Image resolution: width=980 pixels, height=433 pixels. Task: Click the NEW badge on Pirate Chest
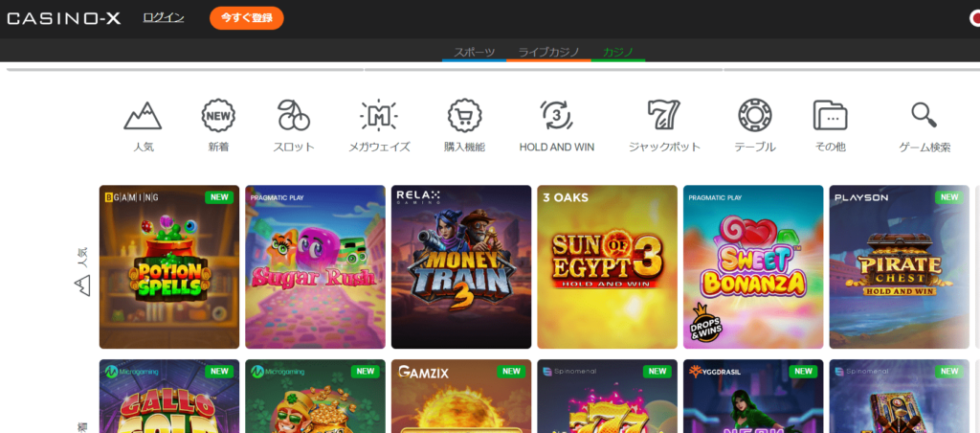(948, 197)
